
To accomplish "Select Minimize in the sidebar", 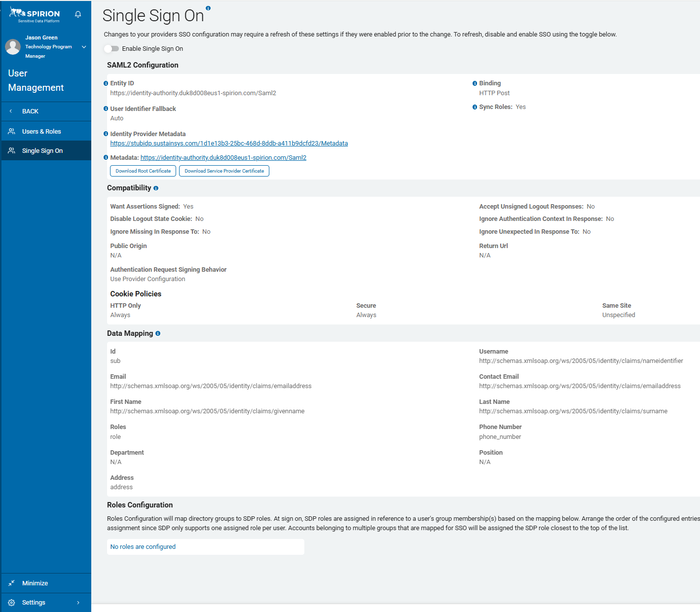I will point(46,583).
